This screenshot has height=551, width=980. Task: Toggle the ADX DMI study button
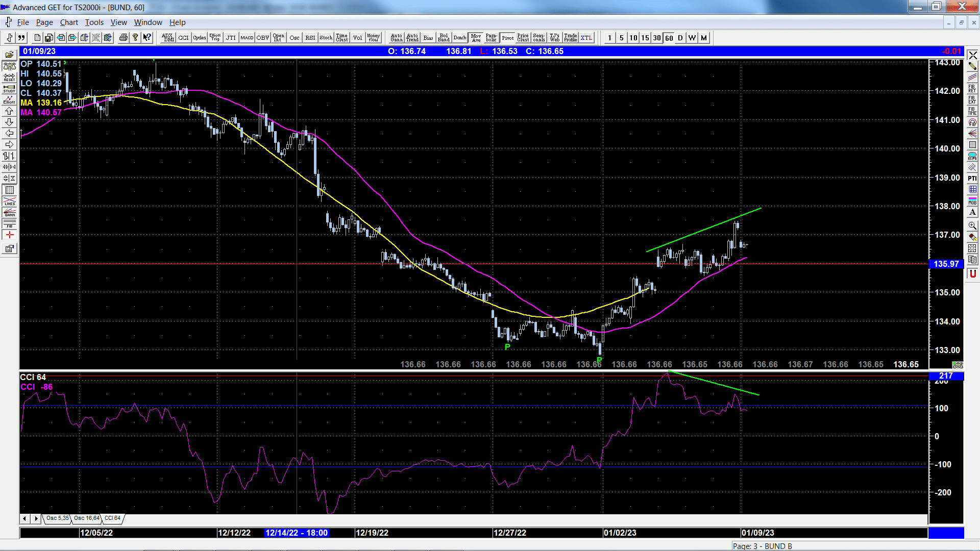coord(168,38)
